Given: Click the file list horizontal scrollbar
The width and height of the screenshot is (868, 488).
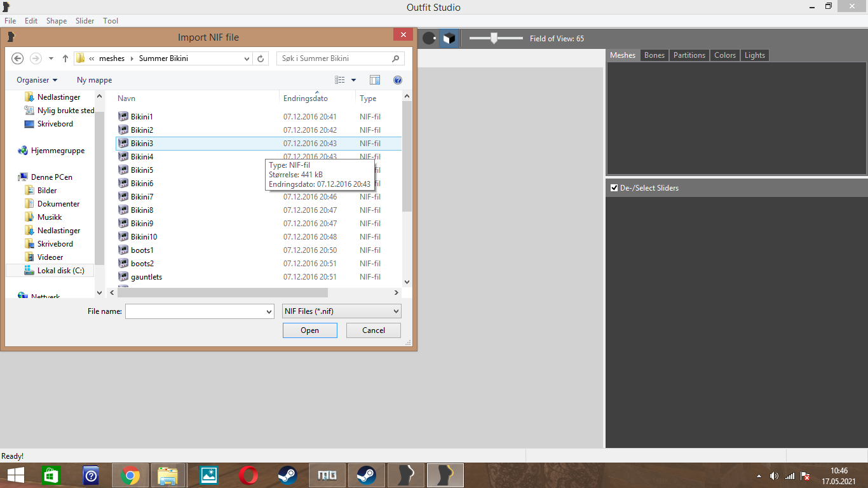Looking at the screenshot, I should pyautogui.click(x=222, y=293).
